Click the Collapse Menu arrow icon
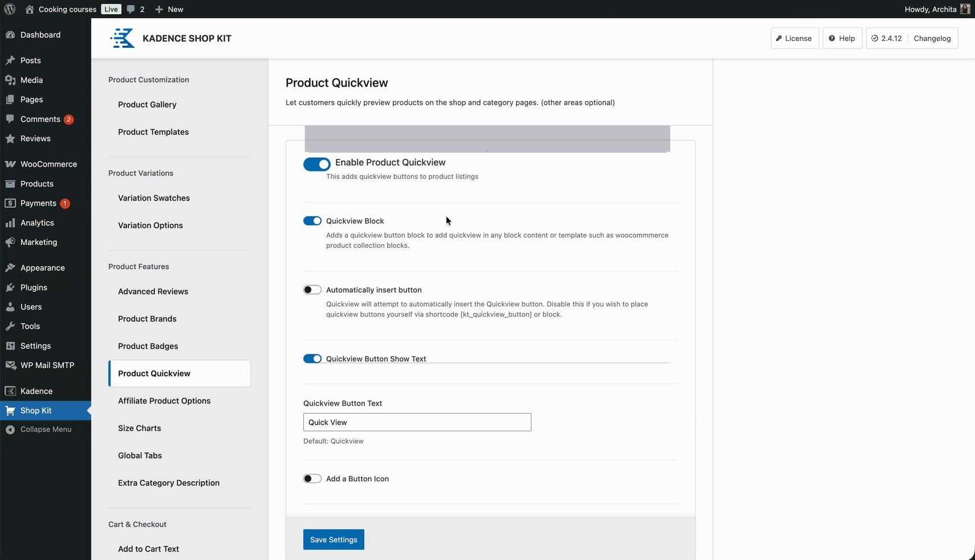This screenshot has height=560, width=975. pyautogui.click(x=10, y=430)
